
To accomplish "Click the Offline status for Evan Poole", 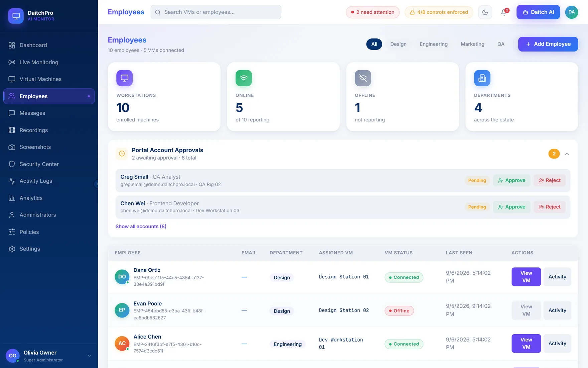I will pyautogui.click(x=399, y=311).
